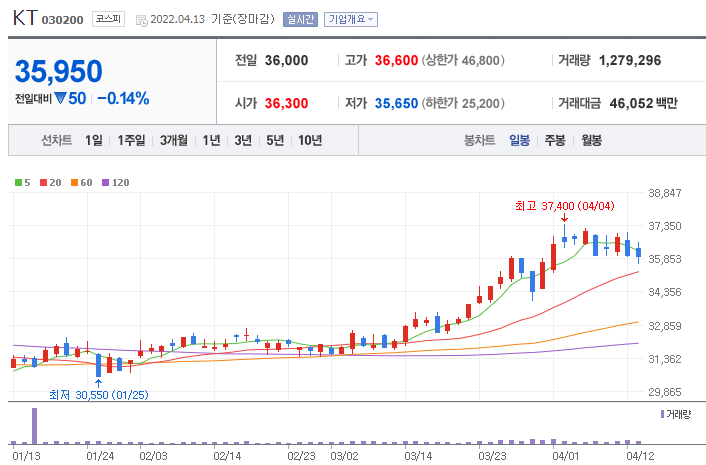The height and width of the screenshot is (465, 706).
Task: Click the previous close value 36,000
Action: point(286,60)
